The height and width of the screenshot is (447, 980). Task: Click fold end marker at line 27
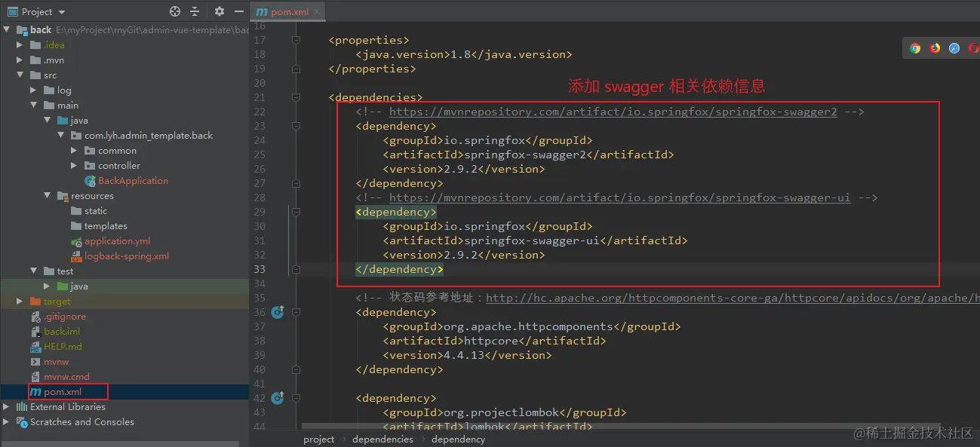click(x=296, y=183)
